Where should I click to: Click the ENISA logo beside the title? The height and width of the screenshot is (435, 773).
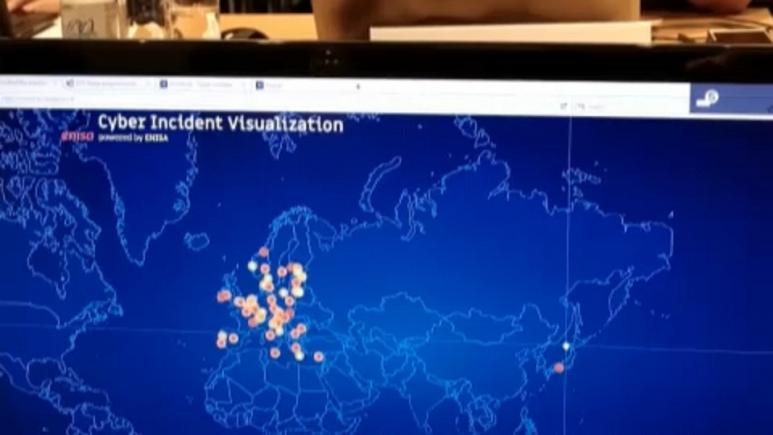77,136
